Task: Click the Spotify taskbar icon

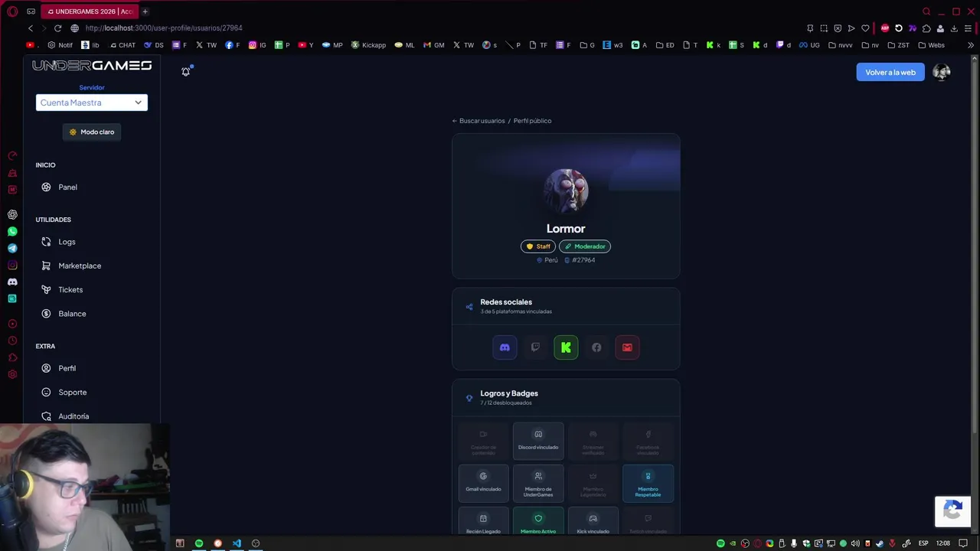Action: click(199, 543)
